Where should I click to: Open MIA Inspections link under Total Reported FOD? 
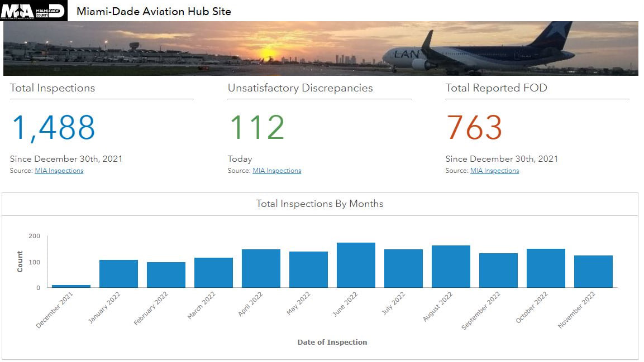[x=494, y=171]
